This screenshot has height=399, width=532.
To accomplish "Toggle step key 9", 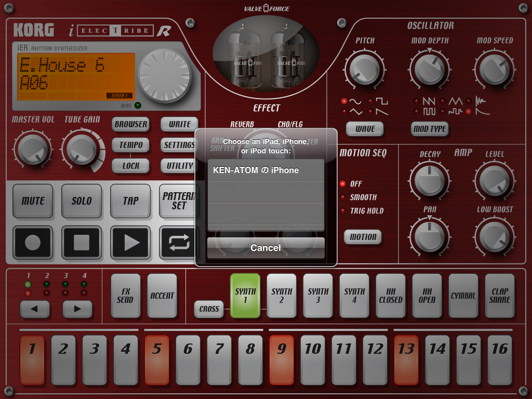I will click(x=282, y=360).
